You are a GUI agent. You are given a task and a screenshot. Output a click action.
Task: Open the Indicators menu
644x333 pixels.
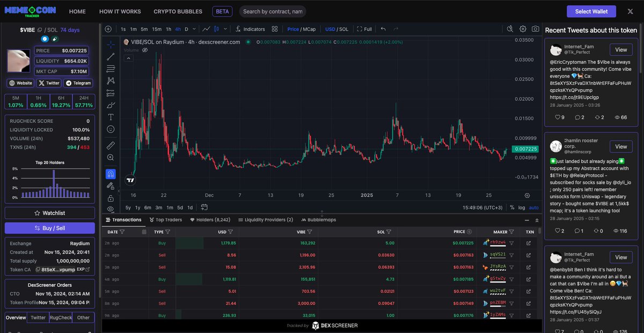250,29
